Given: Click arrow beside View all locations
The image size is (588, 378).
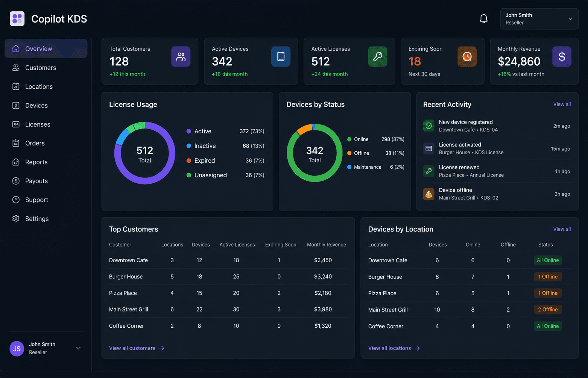Looking at the screenshot, I should 417,348.
